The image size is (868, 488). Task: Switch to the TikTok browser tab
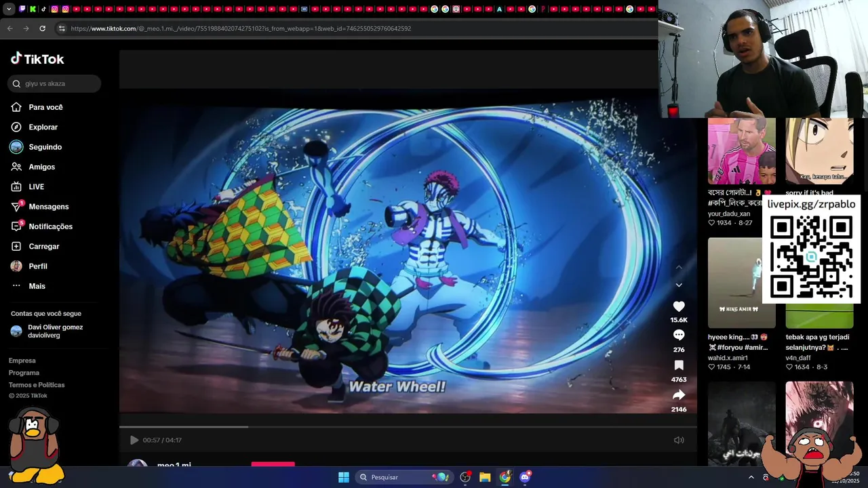pos(43,9)
